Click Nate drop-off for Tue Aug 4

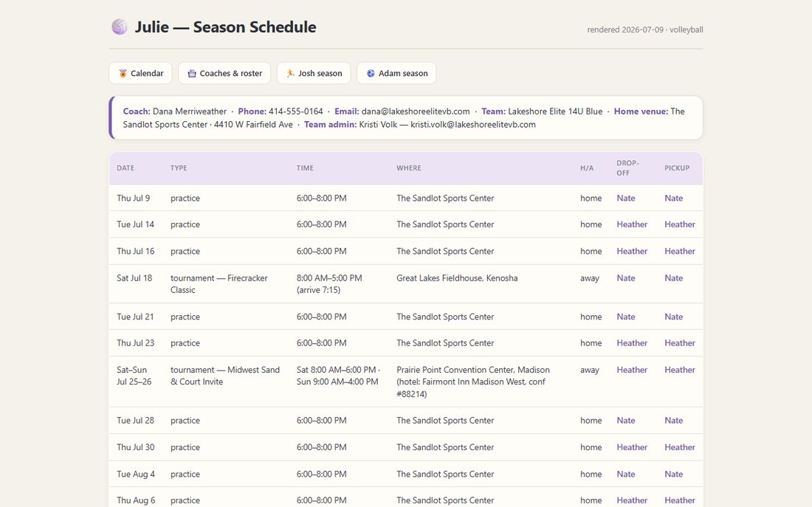(625, 474)
